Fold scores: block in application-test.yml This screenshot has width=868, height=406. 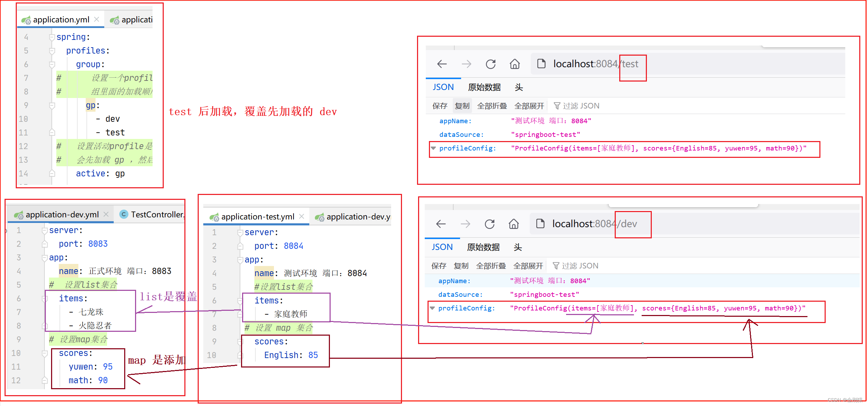coord(240,342)
